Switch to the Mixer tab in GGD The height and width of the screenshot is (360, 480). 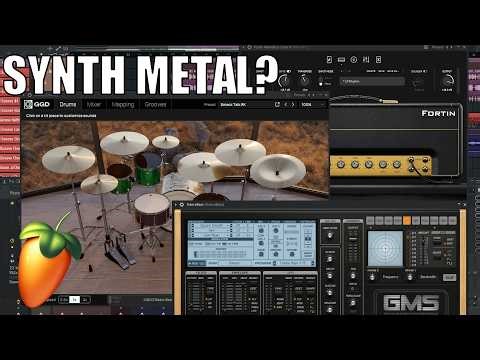click(94, 104)
